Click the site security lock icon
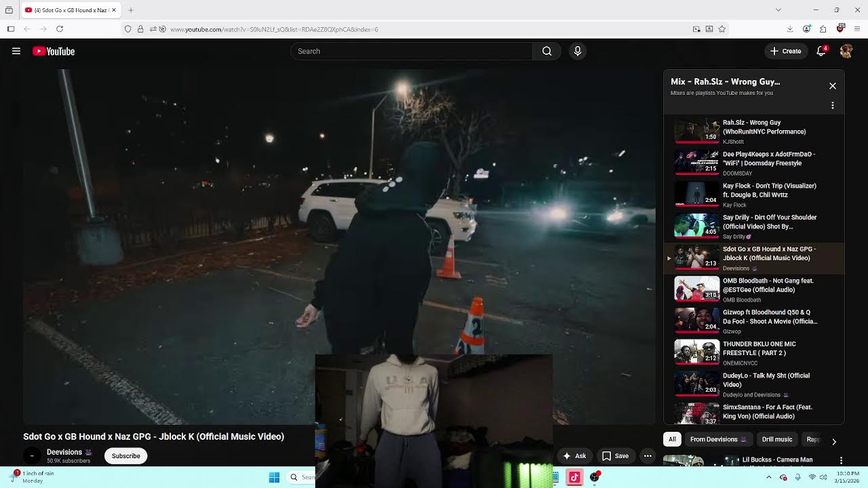Screen dimensions: 868x488 pyautogui.click(x=140, y=29)
